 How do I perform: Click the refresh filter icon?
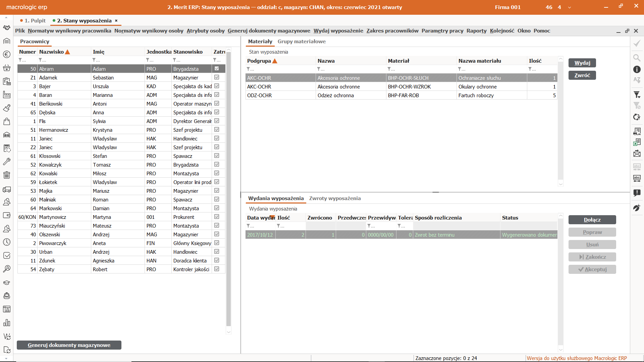pyautogui.click(x=637, y=117)
